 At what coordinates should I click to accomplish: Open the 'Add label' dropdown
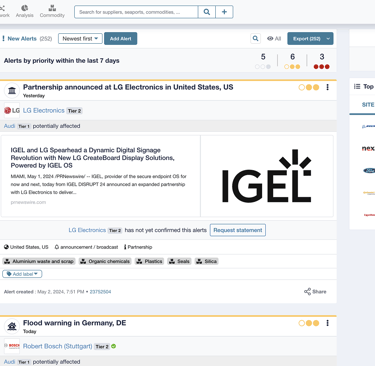point(22,274)
